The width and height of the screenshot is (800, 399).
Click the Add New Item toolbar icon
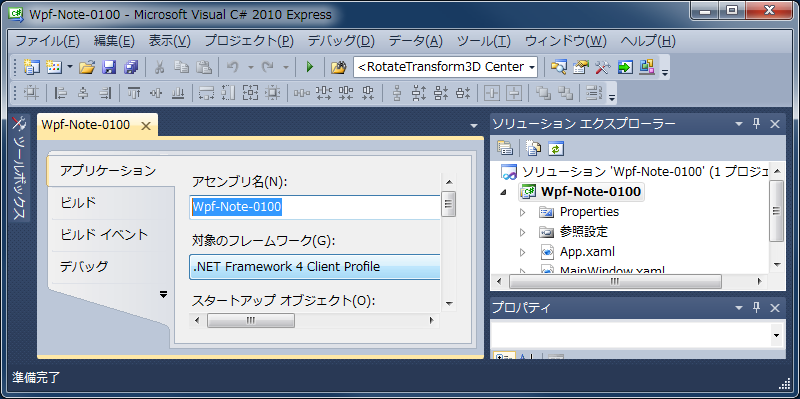(x=54, y=67)
